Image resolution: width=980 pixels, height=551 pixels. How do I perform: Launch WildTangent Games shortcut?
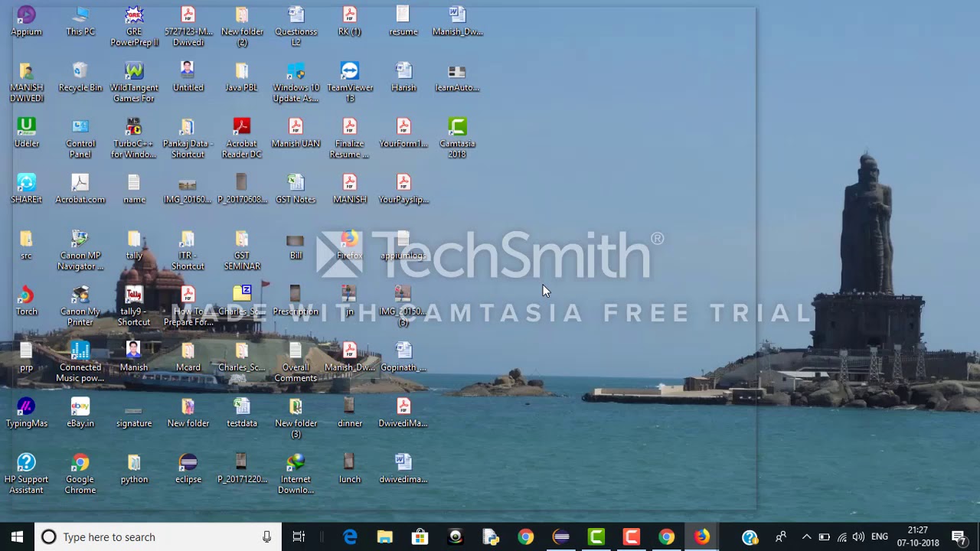click(134, 83)
